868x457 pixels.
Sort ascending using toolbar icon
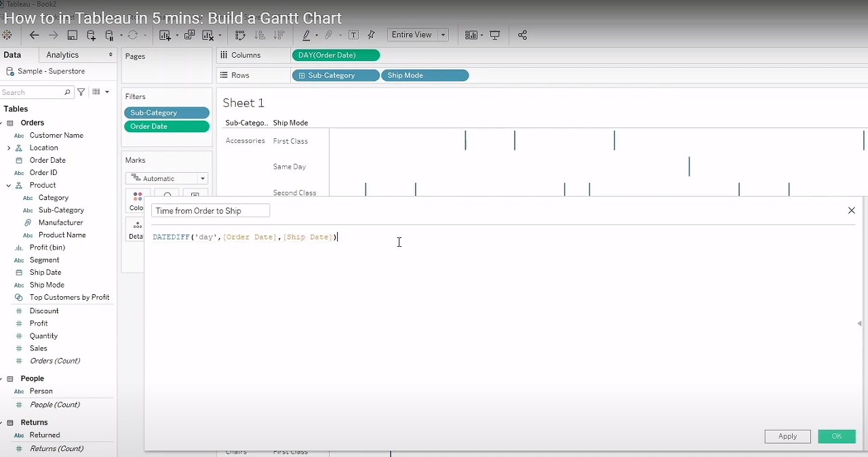pos(260,35)
